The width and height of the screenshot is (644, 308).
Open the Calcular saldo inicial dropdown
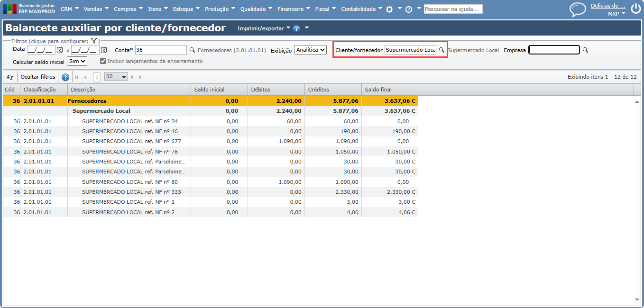(x=77, y=61)
